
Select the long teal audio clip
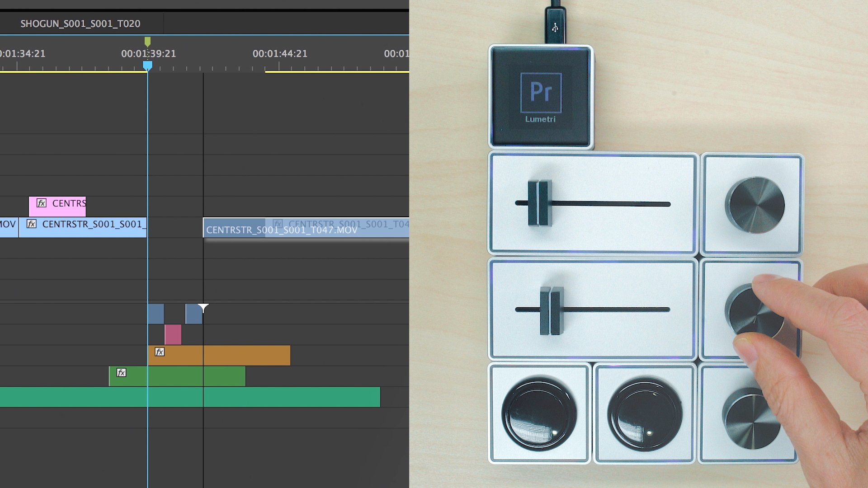(x=271, y=397)
